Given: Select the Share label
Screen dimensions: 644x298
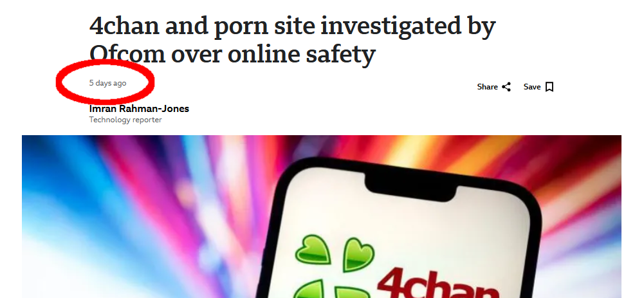Looking at the screenshot, I should pyautogui.click(x=488, y=87).
